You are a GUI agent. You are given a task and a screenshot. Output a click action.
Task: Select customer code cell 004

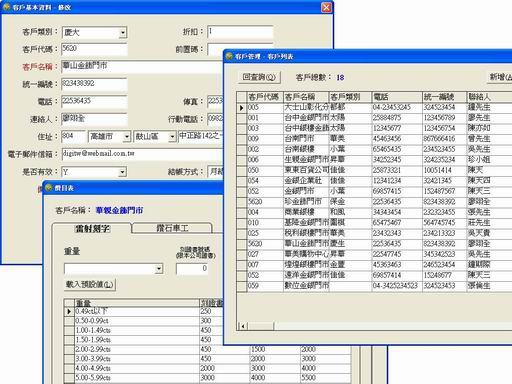pos(265,212)
